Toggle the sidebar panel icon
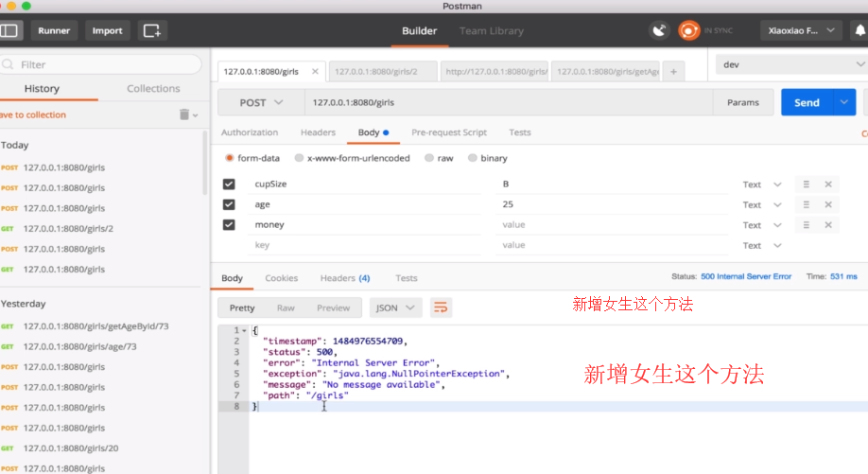Viewport: 868px width, 474px height. (x=10, y=30)
